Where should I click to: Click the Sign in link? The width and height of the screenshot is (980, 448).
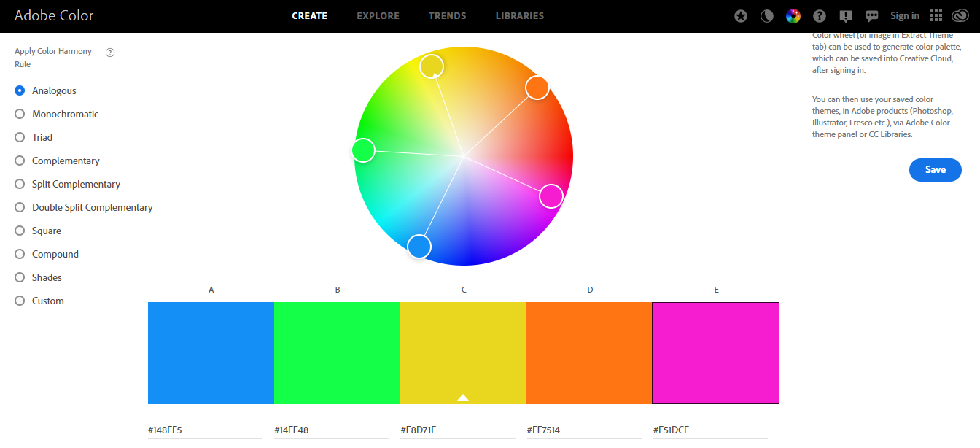[x=904, y=15]
